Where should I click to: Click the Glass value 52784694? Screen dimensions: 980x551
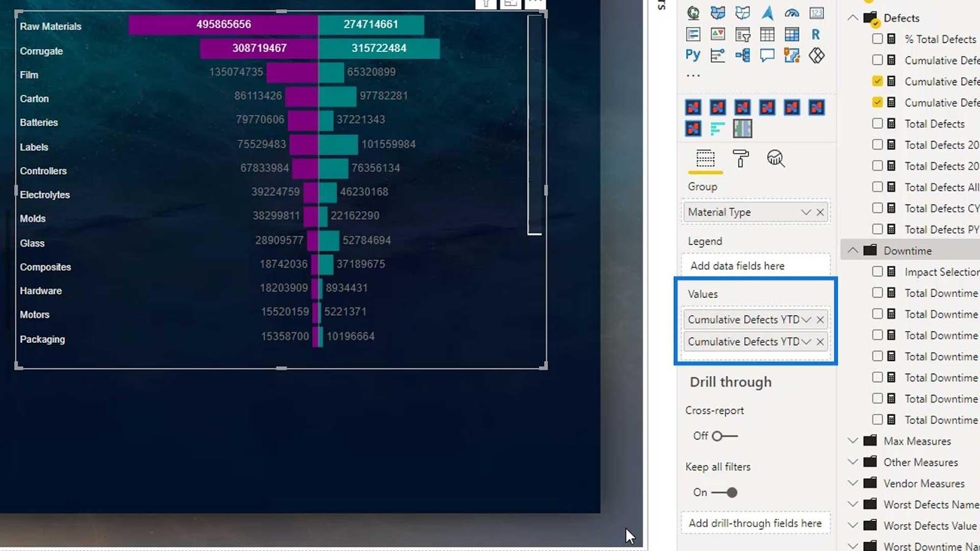tap(367, 240)
